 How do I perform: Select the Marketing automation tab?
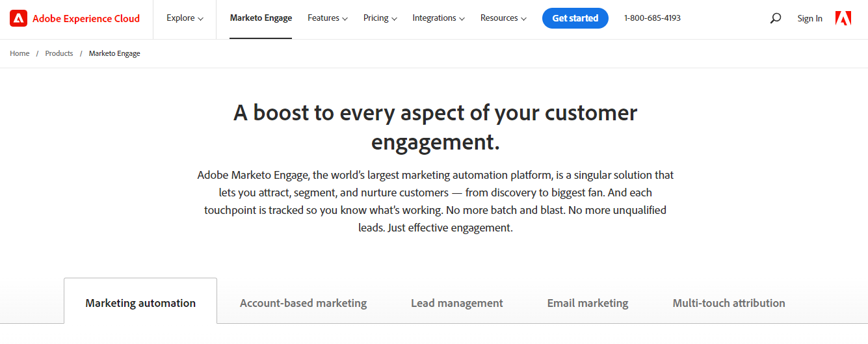tap(140, 302)
